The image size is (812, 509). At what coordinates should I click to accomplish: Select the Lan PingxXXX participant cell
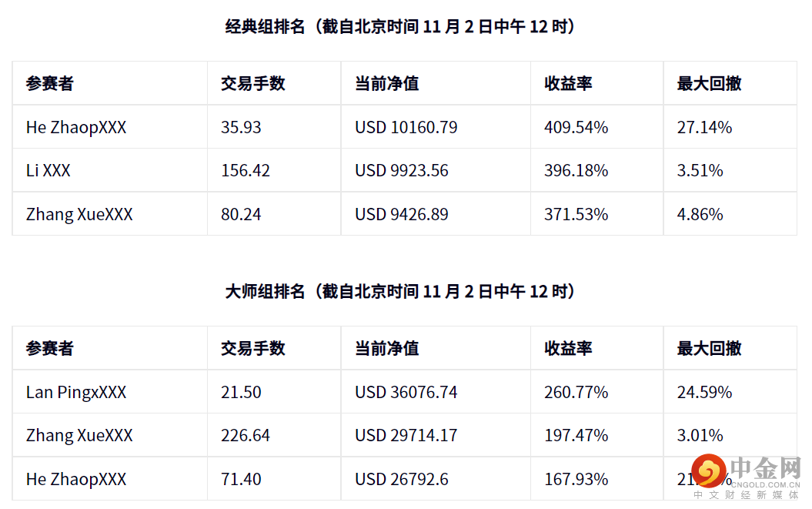pos(76,393)
